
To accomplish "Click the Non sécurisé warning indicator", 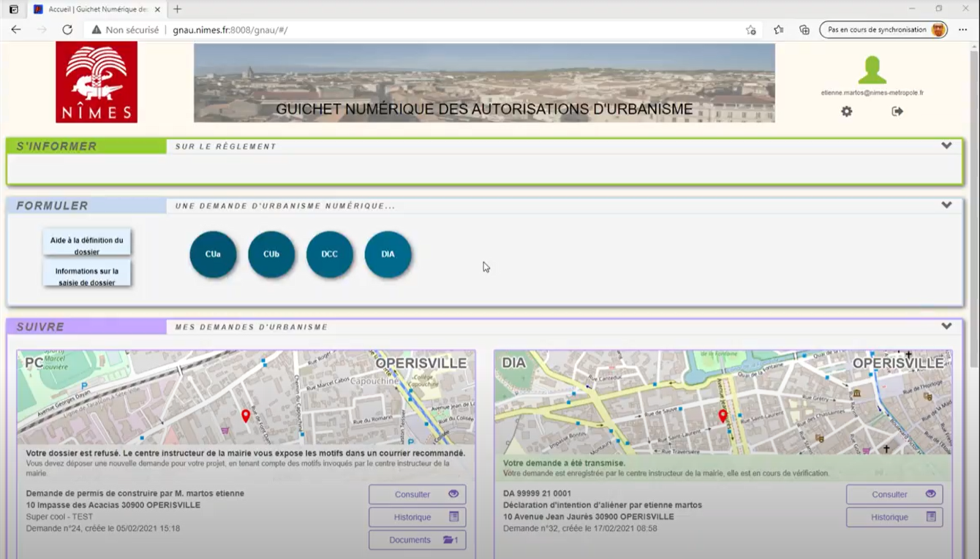I will [125, 30].
